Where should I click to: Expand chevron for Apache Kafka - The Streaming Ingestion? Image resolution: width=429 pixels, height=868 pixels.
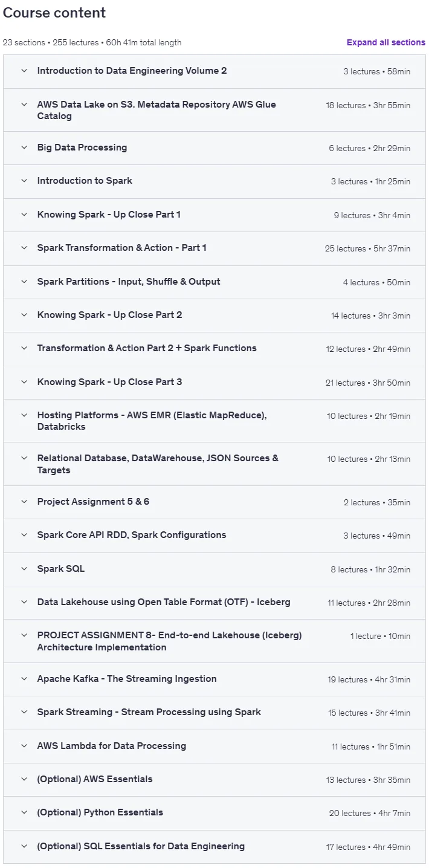pyautogui.click(x=24, y=679)
